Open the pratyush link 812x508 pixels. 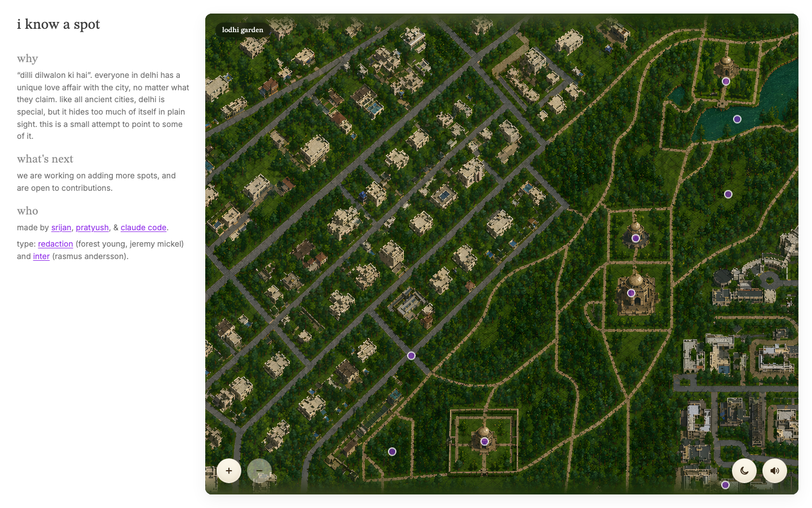tap(92, 227)
